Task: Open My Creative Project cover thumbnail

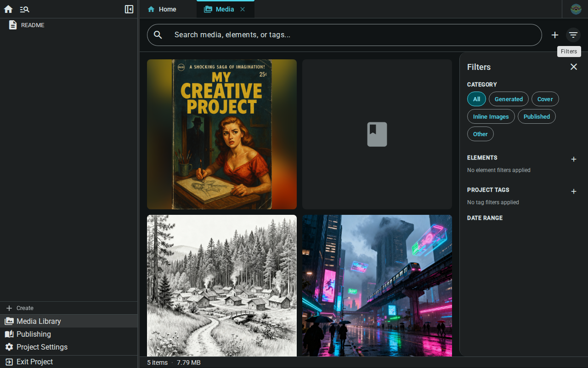Action: (222, 134)
